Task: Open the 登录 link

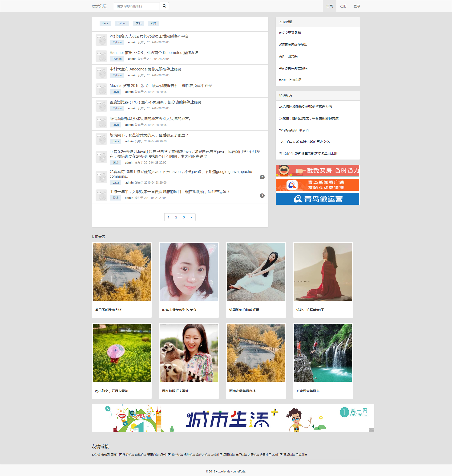Action: pos(357,6)
